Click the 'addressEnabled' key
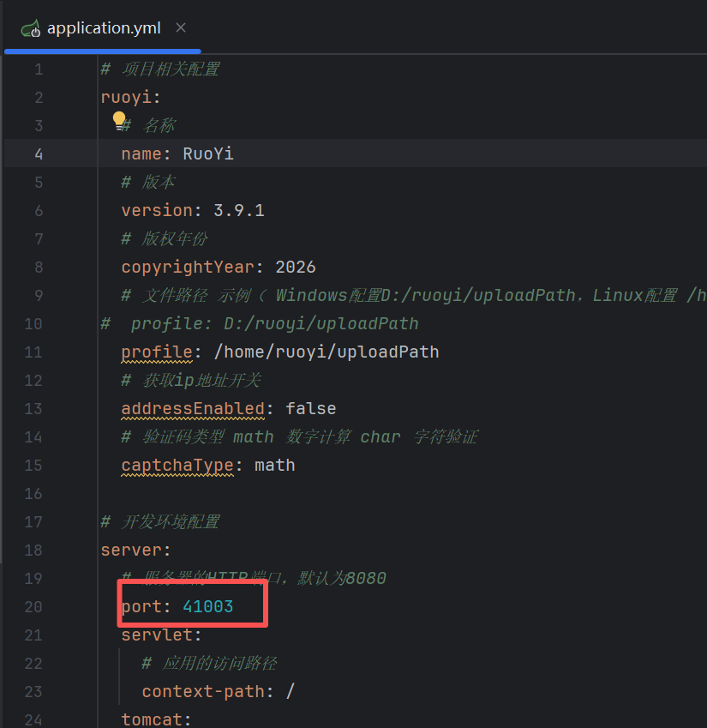The height and width of the screenshot is (728, 707). click(193, 409)
